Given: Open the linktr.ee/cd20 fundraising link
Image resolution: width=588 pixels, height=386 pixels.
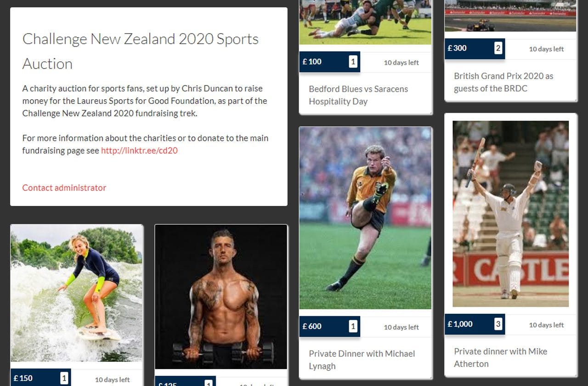Looking at the screenshot, I should tap(139, 150).
